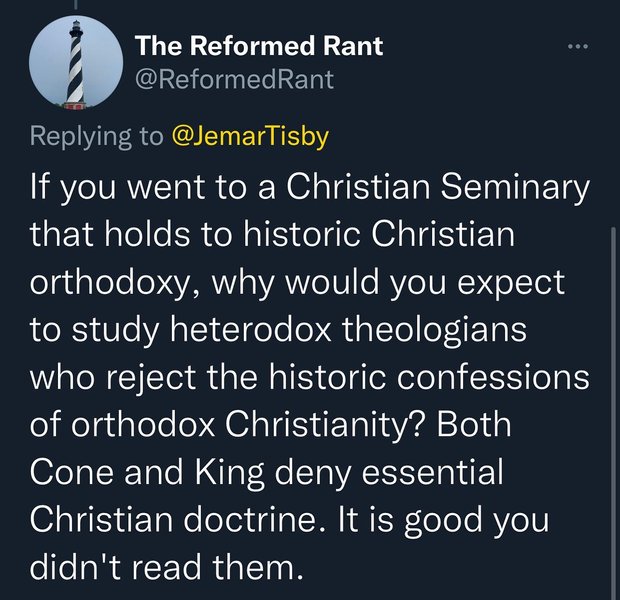Click the words 'deny essential'
Viewport: 620px width, 600px height.
pos(386,468)
